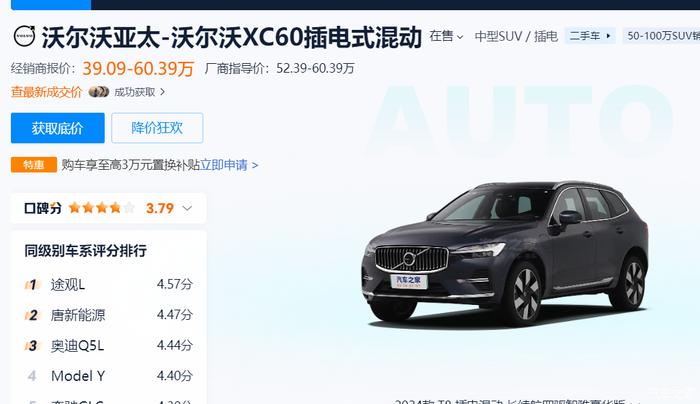Open the 查最新成交价 link

point(46,92)
